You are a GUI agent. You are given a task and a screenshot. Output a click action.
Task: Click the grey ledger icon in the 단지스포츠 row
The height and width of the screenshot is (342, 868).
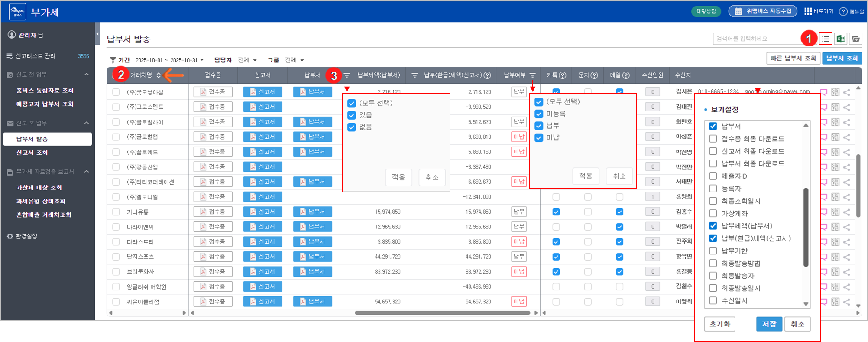coord(835,257)
